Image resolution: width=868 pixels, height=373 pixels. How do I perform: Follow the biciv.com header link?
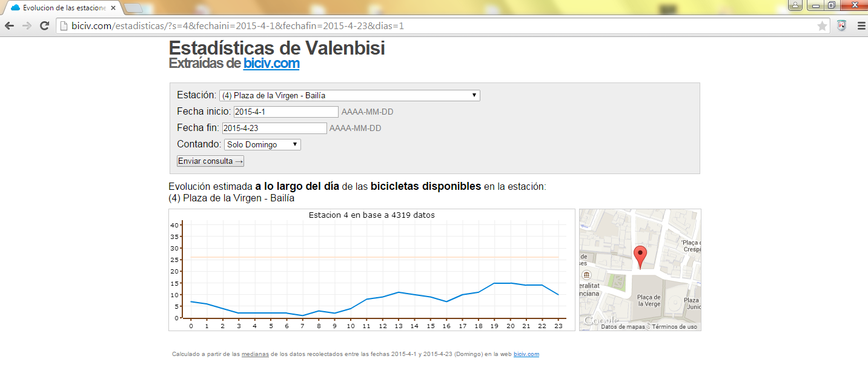click(x=271, y=63)
